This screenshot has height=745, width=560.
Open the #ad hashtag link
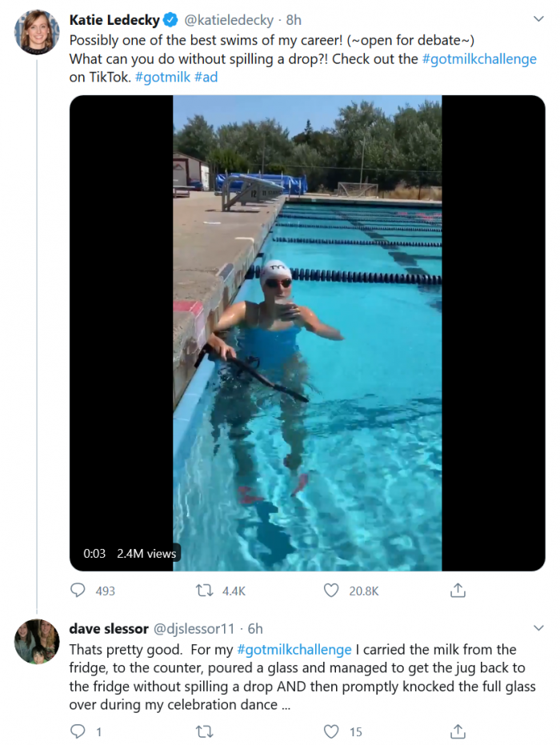click(x=206, y=78)
